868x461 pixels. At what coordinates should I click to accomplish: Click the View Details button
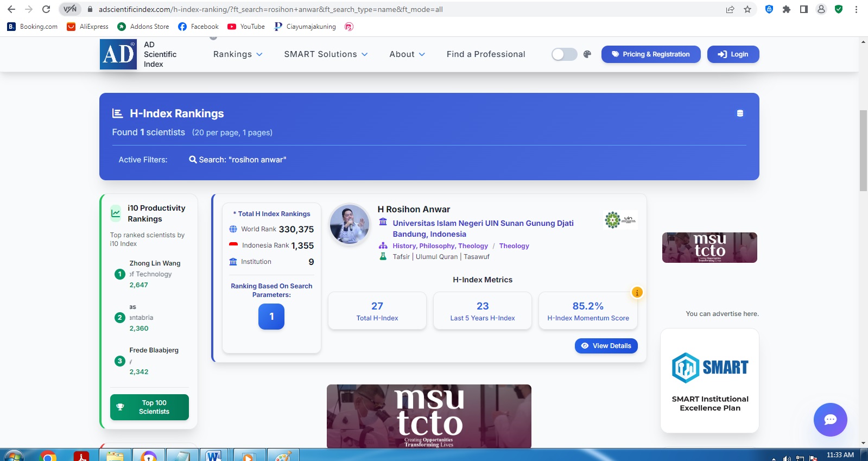pos(606,346)
